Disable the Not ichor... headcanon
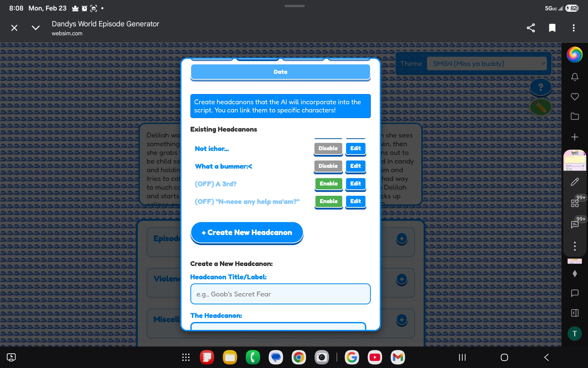Screen dimensions: 588x368 (328, 148)
